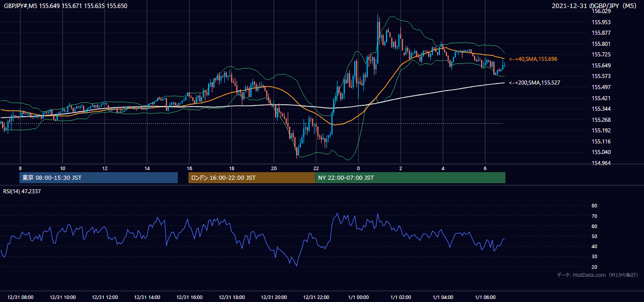Click the RSI level 50 label
Image resolution: width=644 pixels, height=302 pixels.
pyautogui.click(x=594, y=236)
